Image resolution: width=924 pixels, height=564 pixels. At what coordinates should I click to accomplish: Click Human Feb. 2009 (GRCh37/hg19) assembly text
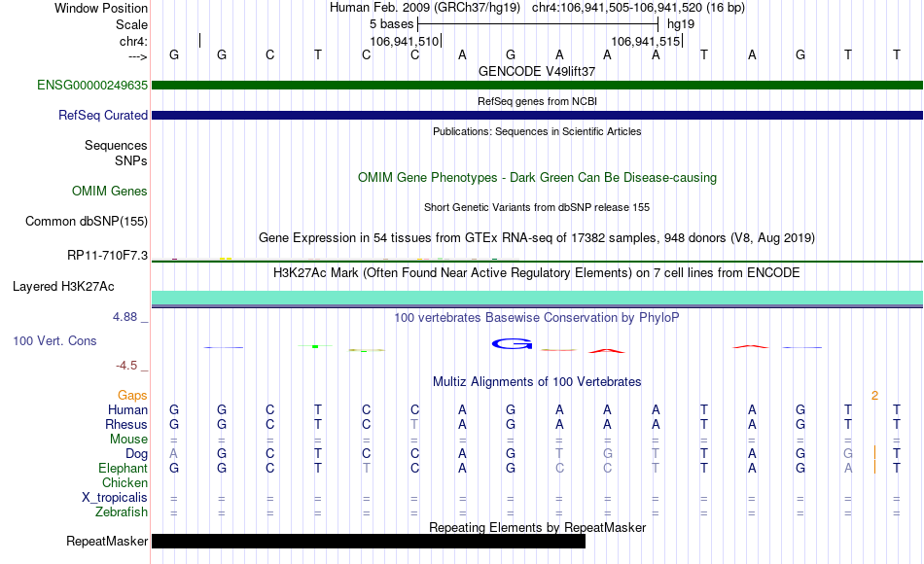pos(425,8)
